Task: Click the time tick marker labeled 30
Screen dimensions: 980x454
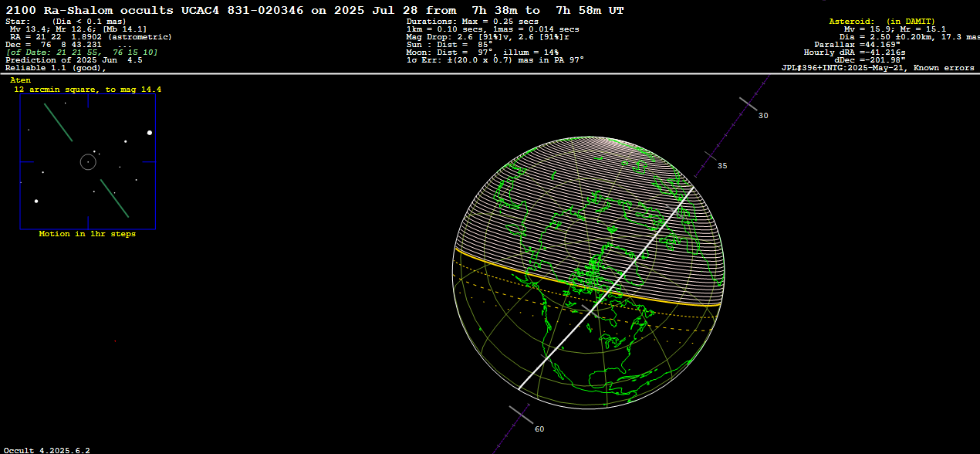Action: pyautogui.click(x=749, y=103)
